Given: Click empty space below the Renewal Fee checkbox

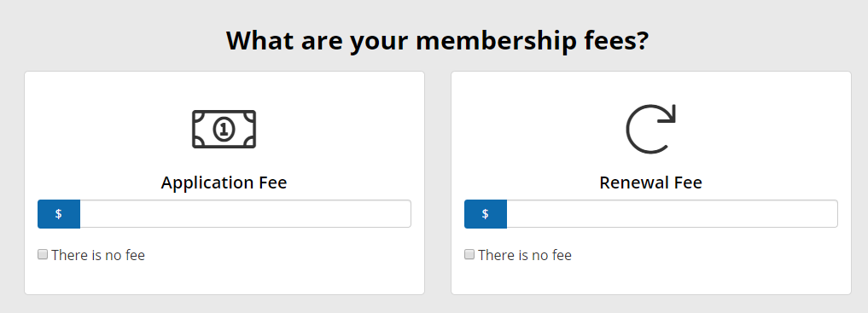Looking at the screenshot, I should [651, 279].
